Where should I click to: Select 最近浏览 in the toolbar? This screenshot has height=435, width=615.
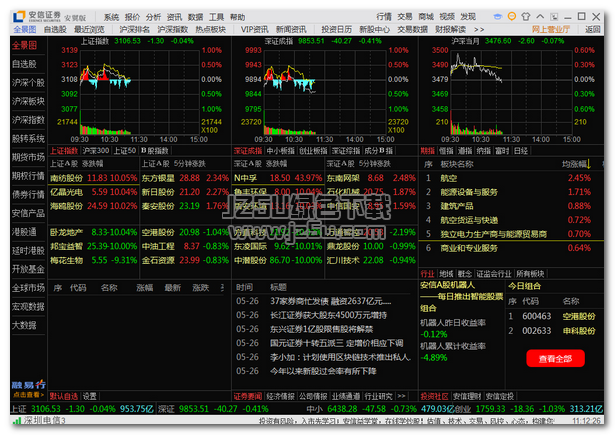coord(89,29)
